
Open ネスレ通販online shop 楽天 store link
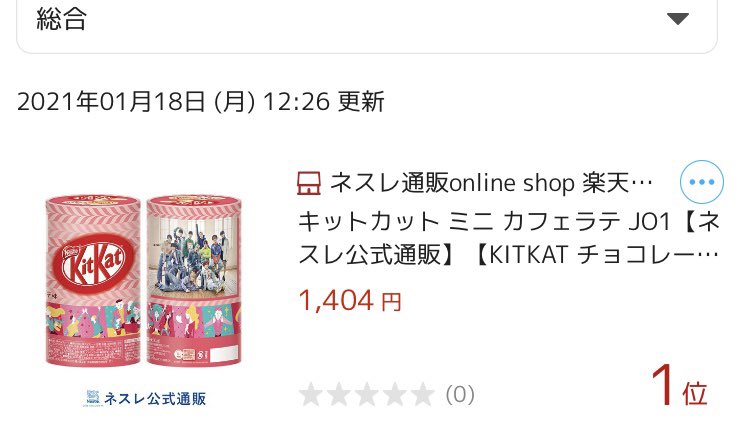point(491,183)
